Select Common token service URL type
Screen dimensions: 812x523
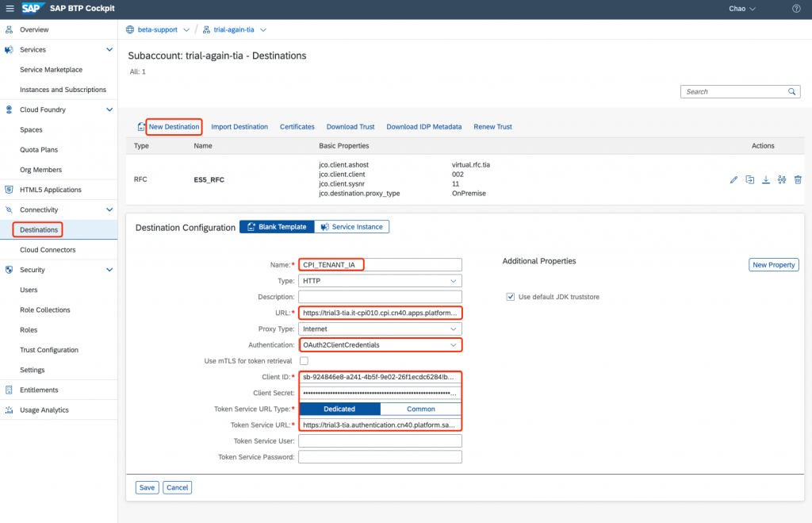pos(420,410)
